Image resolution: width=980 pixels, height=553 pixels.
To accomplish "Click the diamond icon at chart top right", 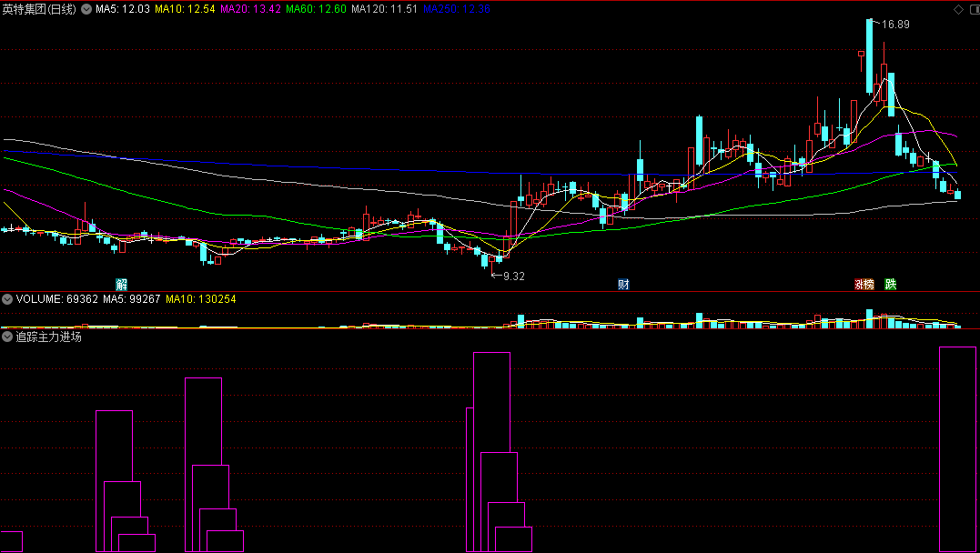I will coord(958,9).
